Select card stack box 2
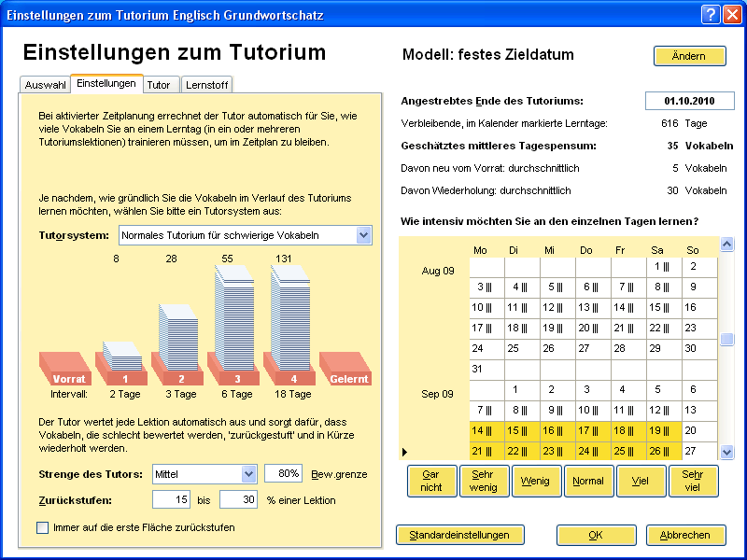 (x=177, y=344)
